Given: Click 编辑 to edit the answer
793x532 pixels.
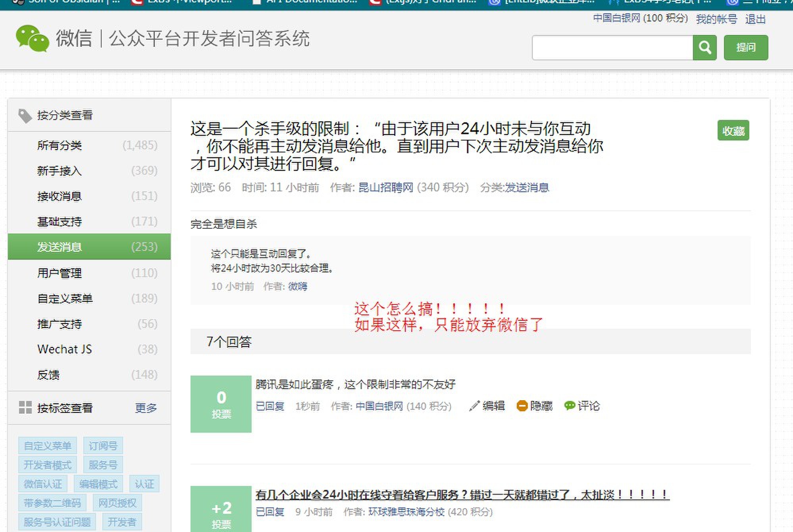Looking at the screenshot, I should 494,406.
